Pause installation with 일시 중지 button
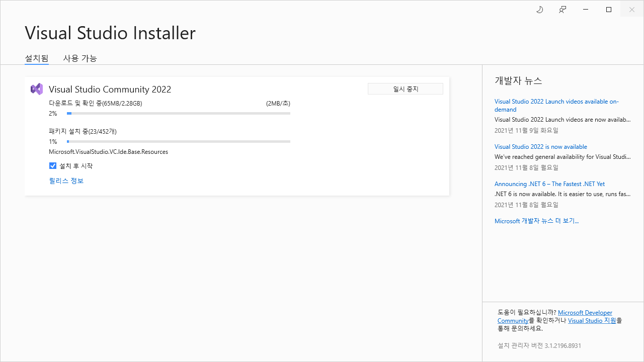The image size is (644, 362). 406,89
